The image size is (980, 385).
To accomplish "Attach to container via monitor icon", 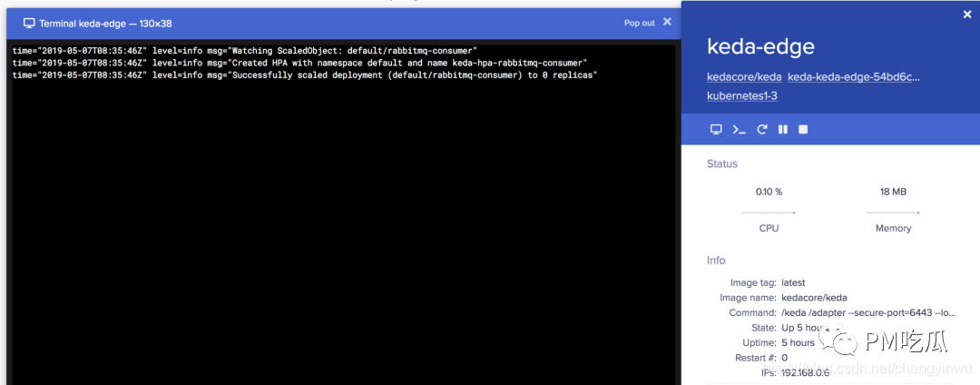I will click(x=716, y=129).
